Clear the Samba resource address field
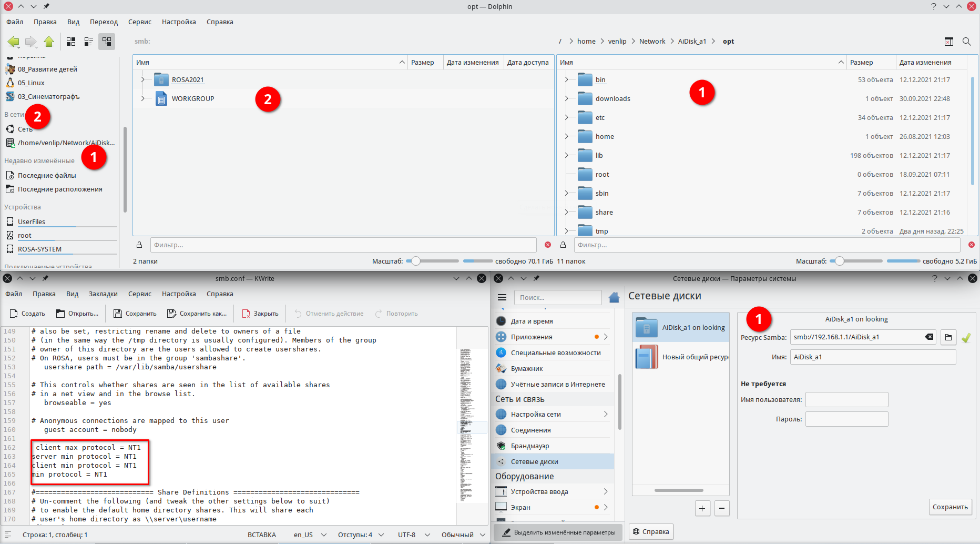 pos(929,337)
